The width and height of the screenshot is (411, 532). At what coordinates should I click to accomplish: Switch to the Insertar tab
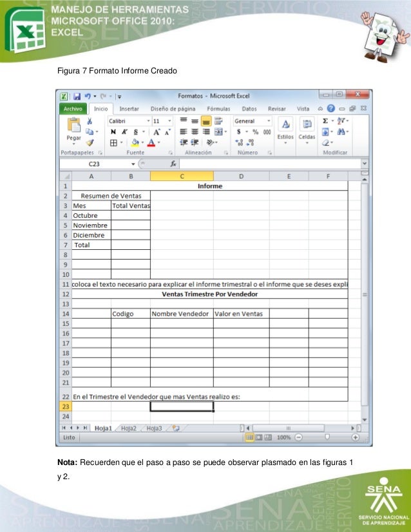coord(129,109)
